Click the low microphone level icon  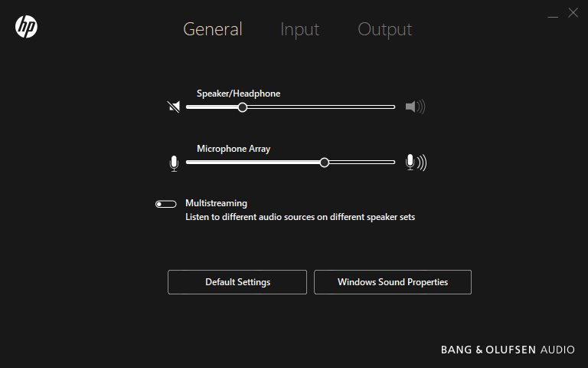[174, 164]
